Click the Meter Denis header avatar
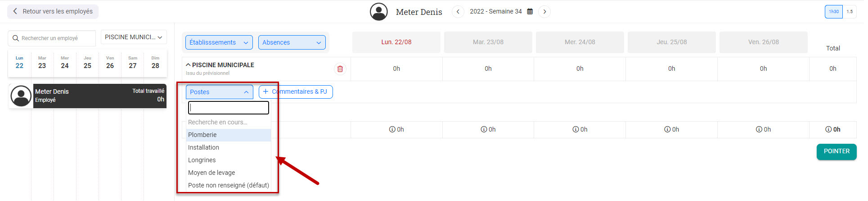868x201 pixels. [x=379, y=12]
